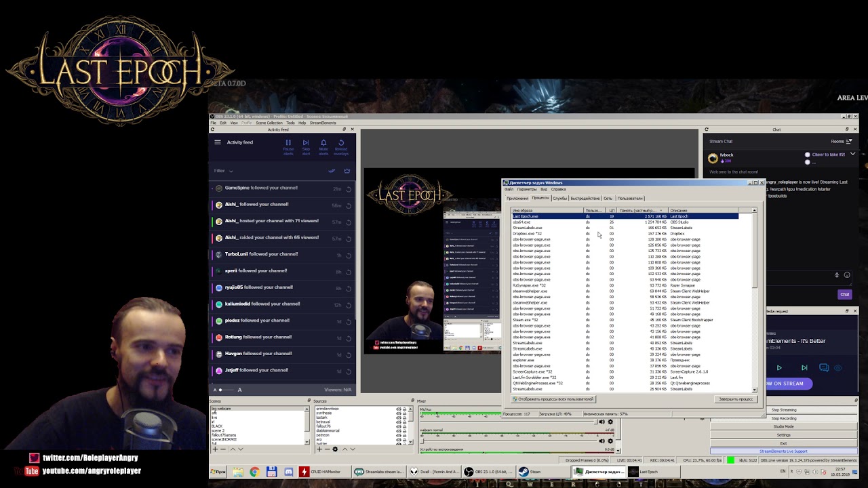Click the Task Manager process list scrollbar
This screenshot has height=488, width=868.
[754, 300]
